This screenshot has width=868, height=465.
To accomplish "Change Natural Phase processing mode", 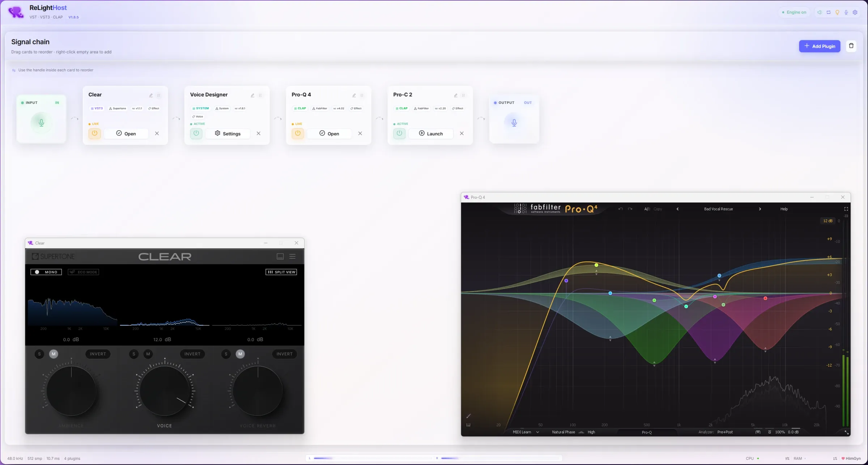I will tap(563, 432).
